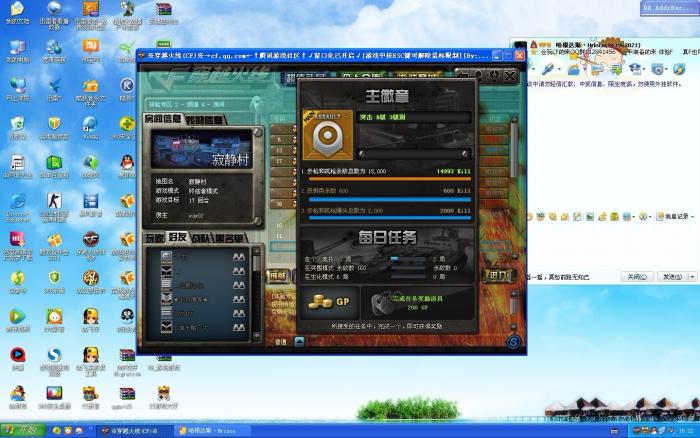This screenshot has width=700, height=438.
Task: Open the dropdown arrow beside the microphone icon
Action: point(558,70)
